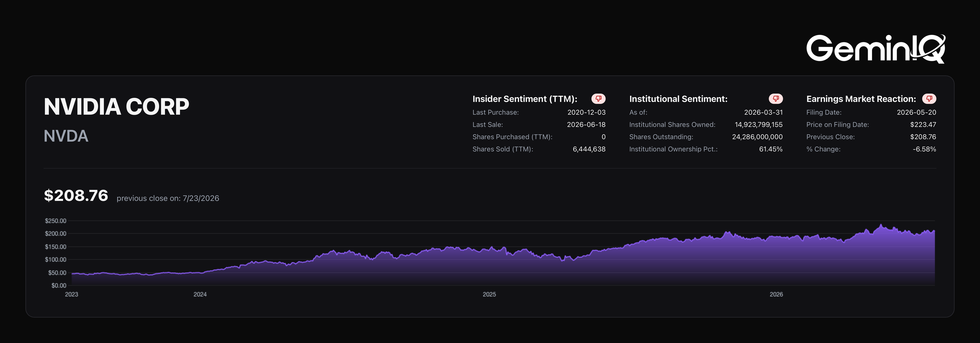Click the Shares Purchased value 0
This screenshot has height=343, width=980.
point(603,137)
